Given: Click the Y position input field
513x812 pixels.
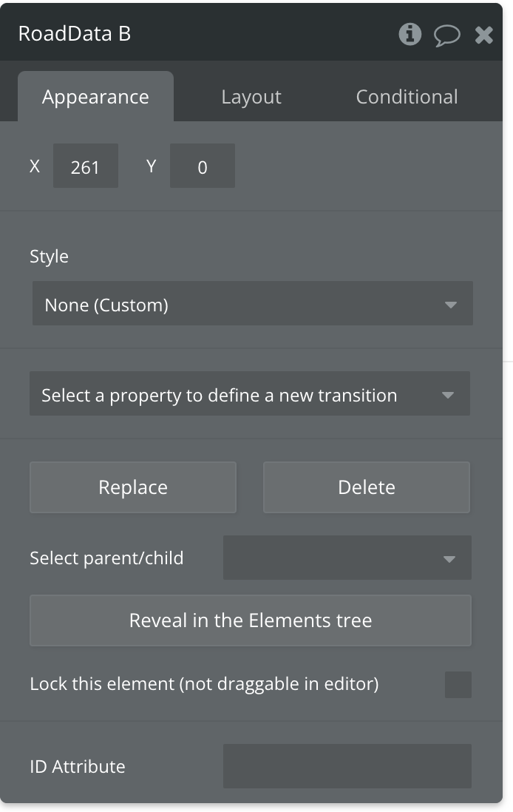Looking at the screenshot, I should (203, 166).
